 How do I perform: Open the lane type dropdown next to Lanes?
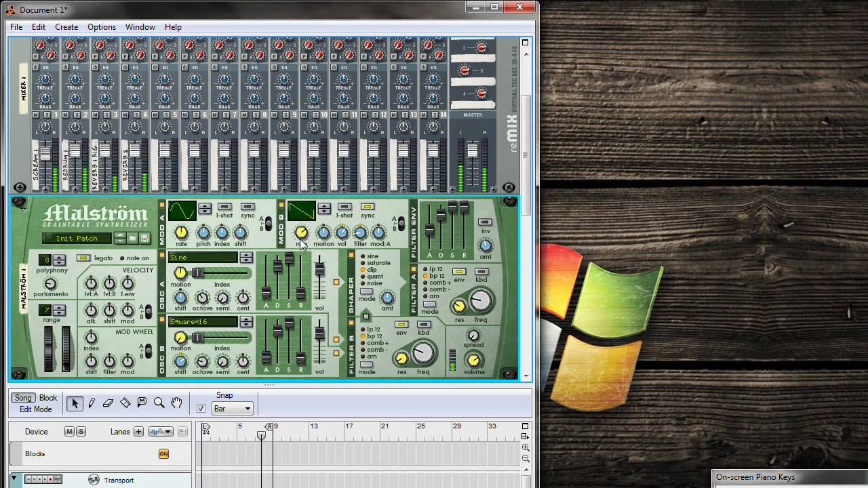(x=161, y=432)
